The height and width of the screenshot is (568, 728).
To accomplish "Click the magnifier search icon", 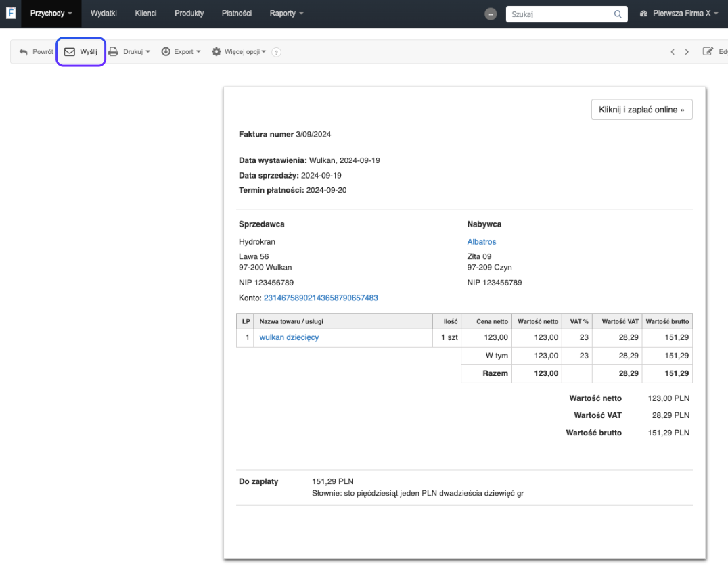I will (618, 14).
